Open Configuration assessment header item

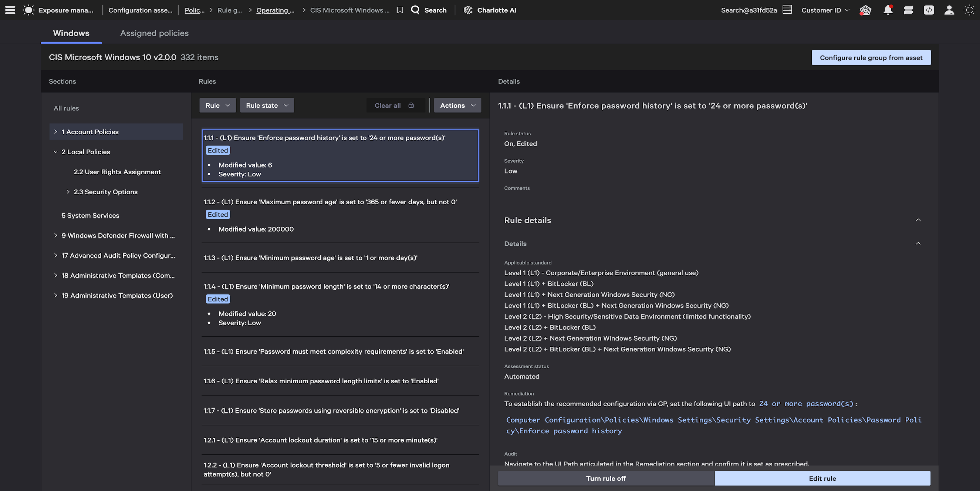140,10
